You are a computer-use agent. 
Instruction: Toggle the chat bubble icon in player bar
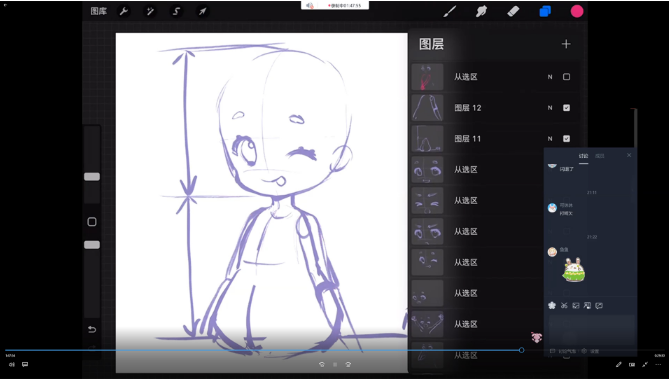(25, 364)
